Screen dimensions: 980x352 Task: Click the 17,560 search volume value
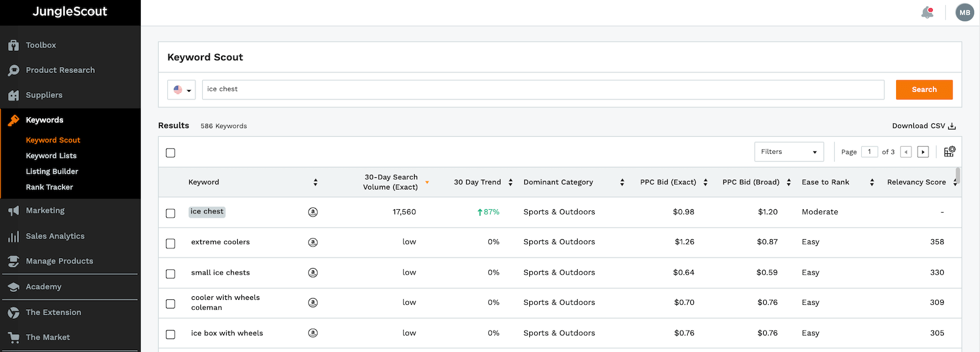(x=404, y=212)
